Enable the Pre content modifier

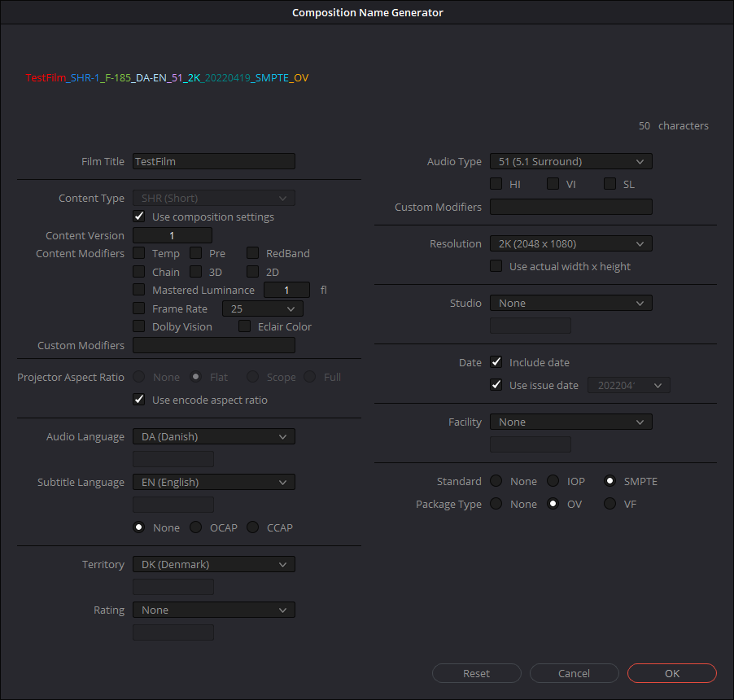pos(195,253)
